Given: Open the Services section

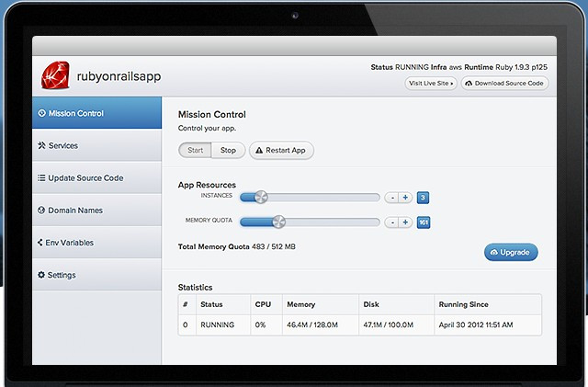Looking at the screenshot, I should coord(62,146).
